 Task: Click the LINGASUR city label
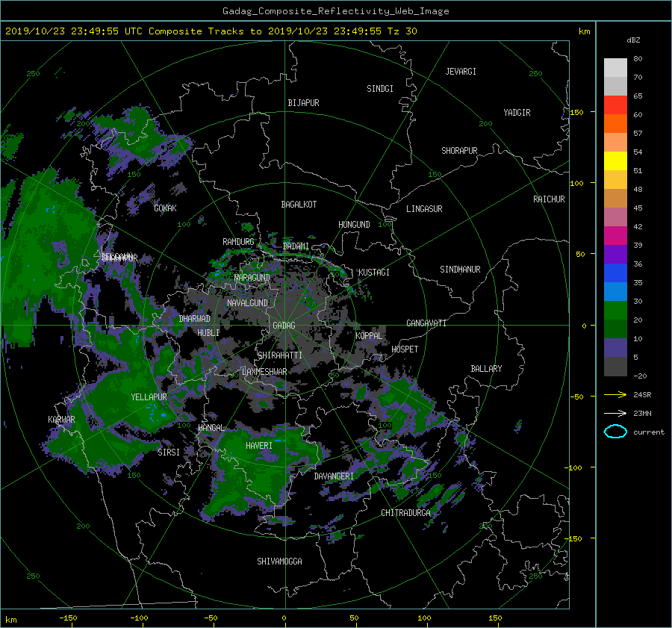click(x=424, y=209)
